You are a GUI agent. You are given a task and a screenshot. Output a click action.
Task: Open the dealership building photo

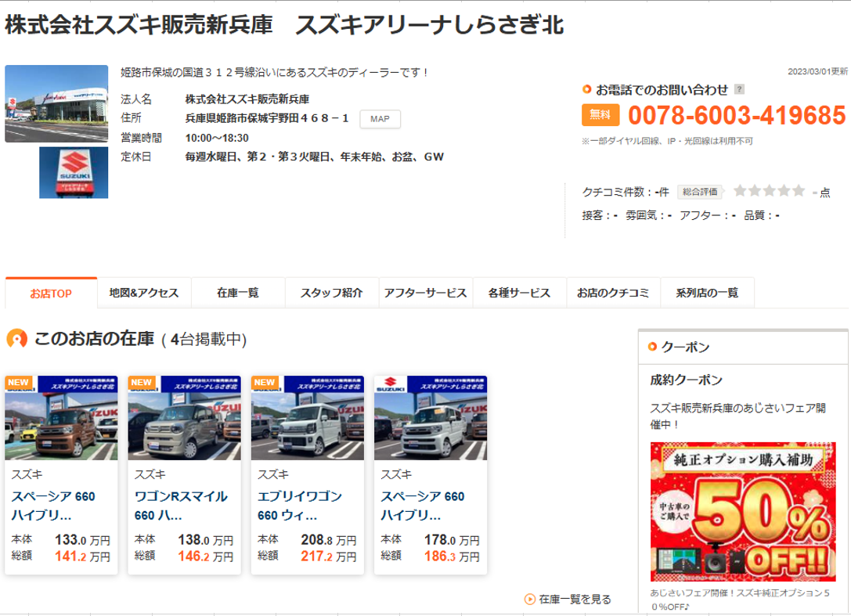coord(56,103)
